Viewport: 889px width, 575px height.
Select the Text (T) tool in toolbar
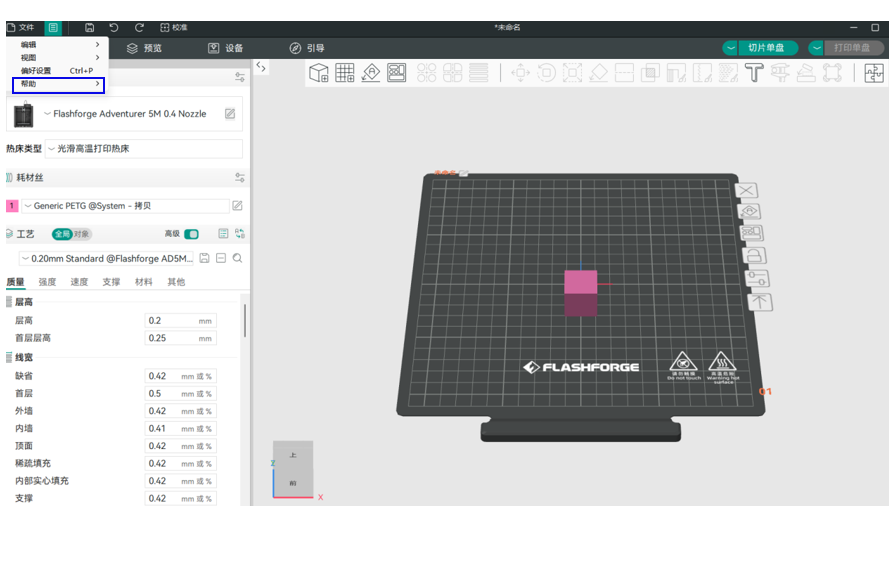pos(753,73)
